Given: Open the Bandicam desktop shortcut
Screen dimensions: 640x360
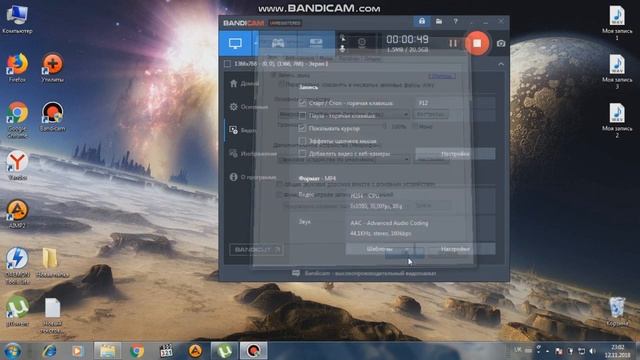Looking at the screenshot, I should (x=52, y=116).
